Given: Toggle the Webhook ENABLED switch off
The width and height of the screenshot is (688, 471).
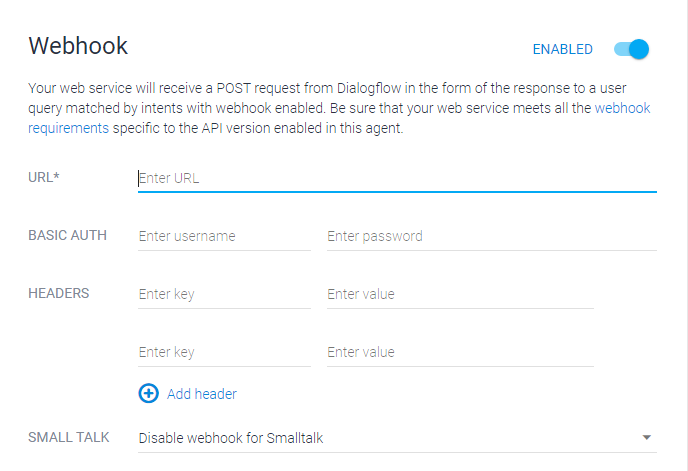Looking at the screenshot, I should click(x=632, y=49).
